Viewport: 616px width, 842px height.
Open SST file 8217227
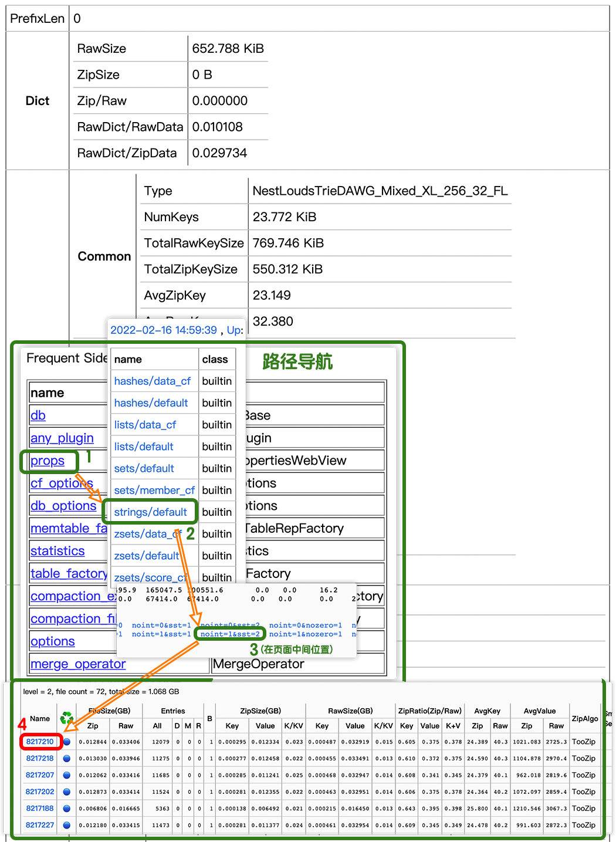[40, 825]
